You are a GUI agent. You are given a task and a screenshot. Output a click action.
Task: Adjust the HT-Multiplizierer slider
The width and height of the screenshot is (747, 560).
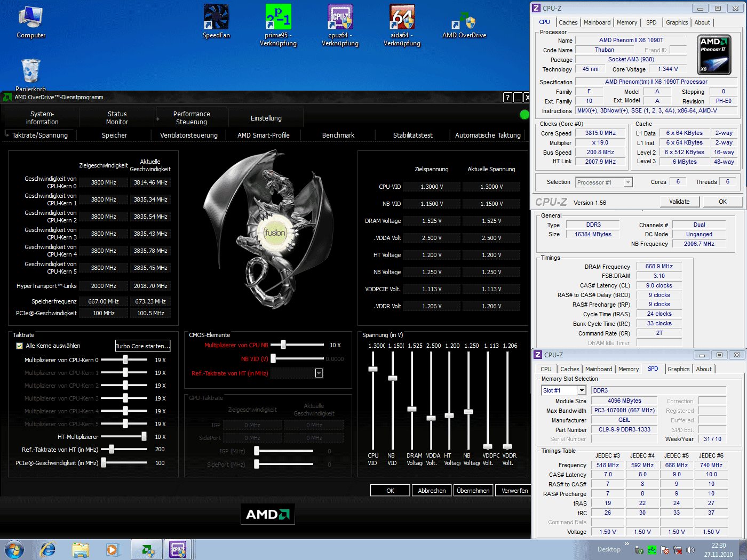click(x=144, y=437)
